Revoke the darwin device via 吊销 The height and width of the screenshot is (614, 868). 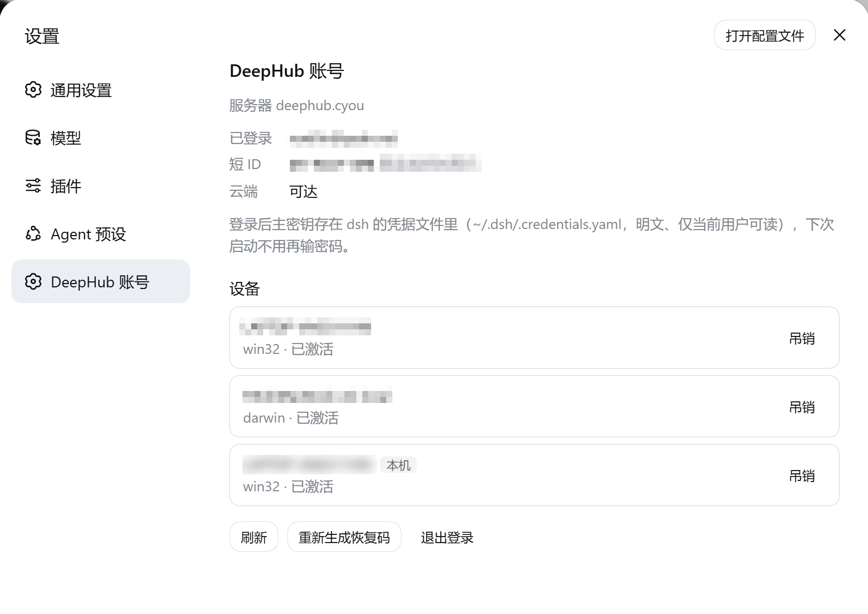[x=802, y=407]
